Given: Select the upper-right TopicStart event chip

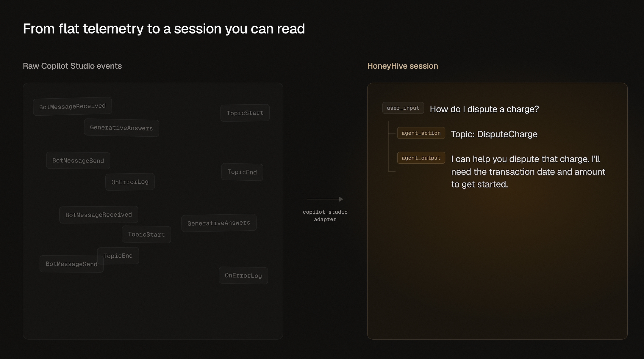Looking at the screenshot, I should 245,113.
